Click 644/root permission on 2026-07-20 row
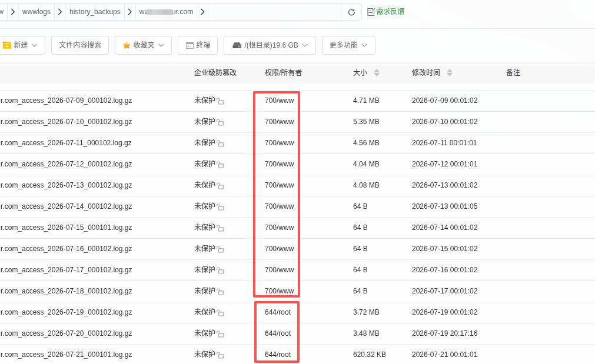The image size is (595, 364). 278,333
